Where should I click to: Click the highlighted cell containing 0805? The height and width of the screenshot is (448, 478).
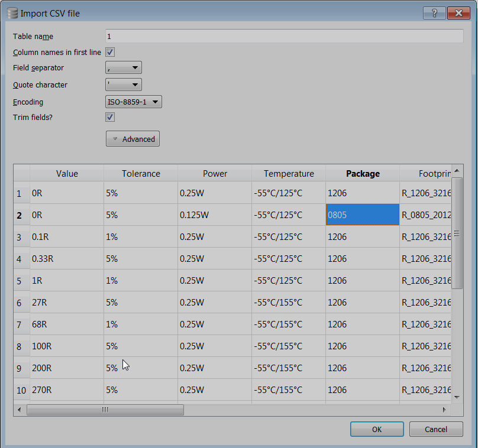[363, 215]
